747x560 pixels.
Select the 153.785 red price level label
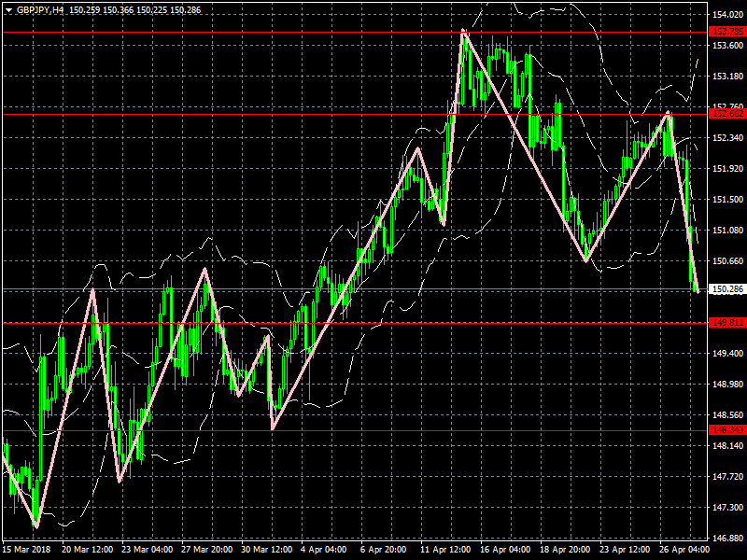click(727, 32)
